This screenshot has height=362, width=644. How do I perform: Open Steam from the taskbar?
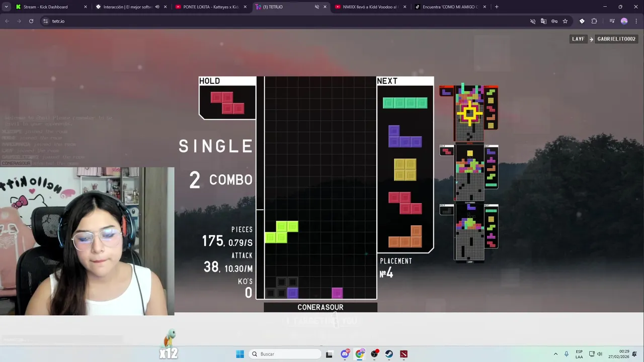[389, 354]
